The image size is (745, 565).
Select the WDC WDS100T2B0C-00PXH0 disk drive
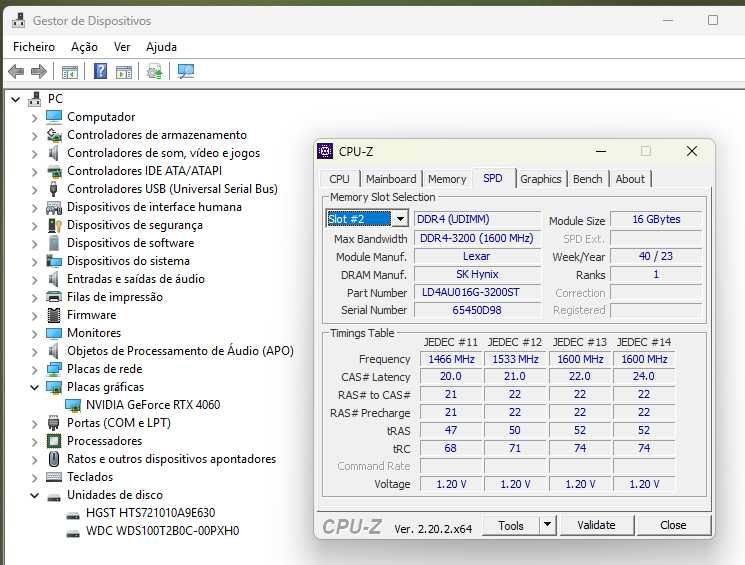point(162,531)
